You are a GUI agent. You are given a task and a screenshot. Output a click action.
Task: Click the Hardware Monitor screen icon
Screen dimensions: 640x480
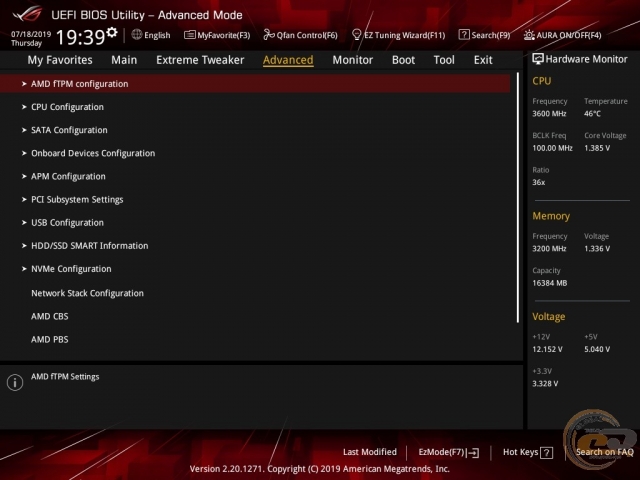[538, 59]
